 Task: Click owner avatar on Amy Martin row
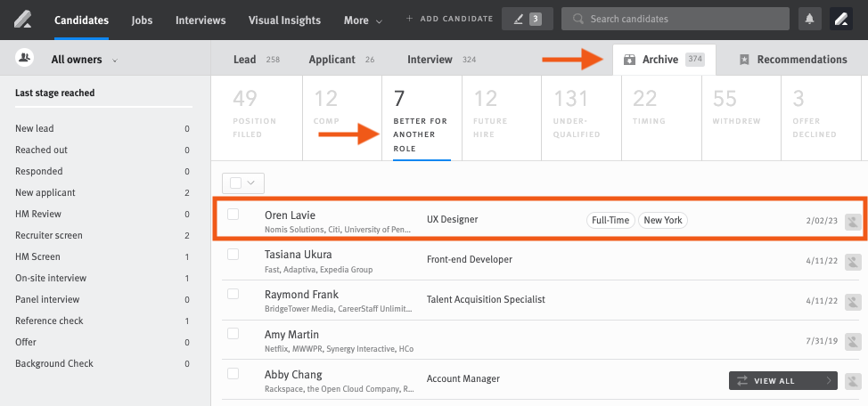coord(853,342)
